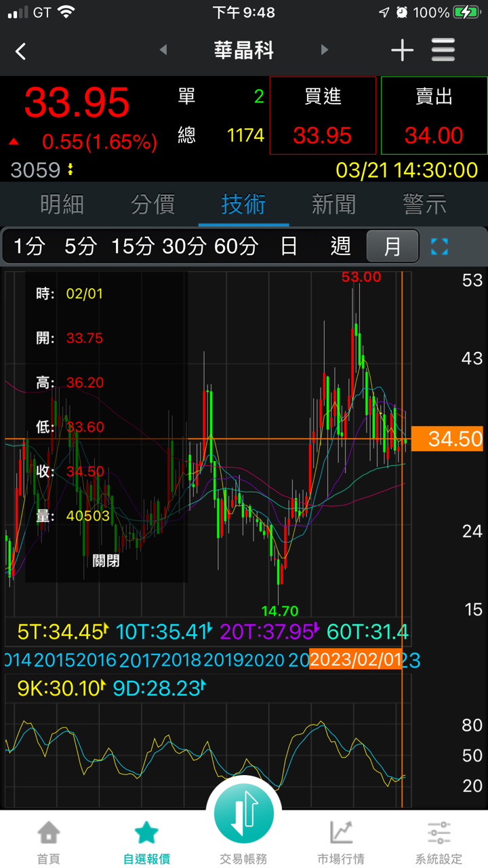Tap the battery status icon

coord(466,12)
